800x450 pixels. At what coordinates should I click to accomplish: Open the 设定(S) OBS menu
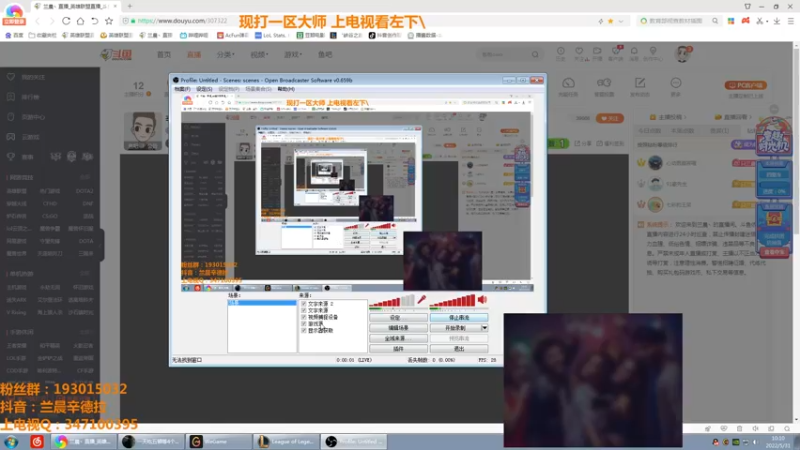click(x=204, y=89)
